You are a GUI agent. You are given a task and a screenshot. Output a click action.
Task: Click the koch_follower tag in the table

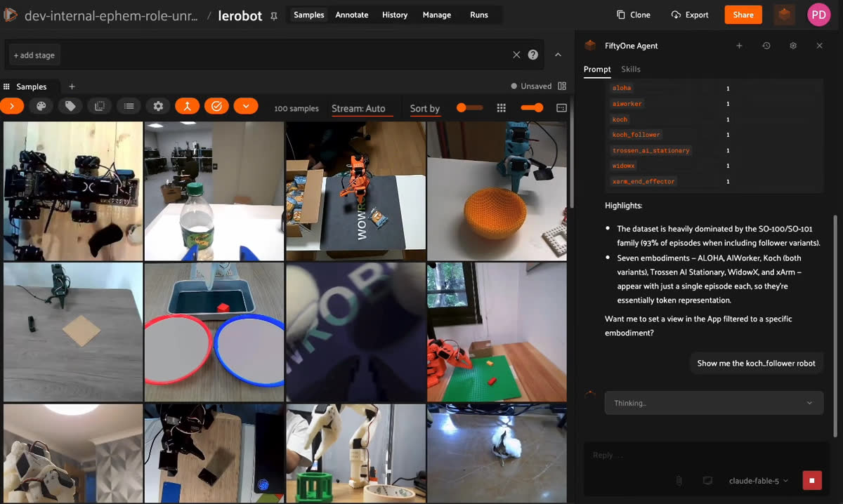tap(636, 135)
